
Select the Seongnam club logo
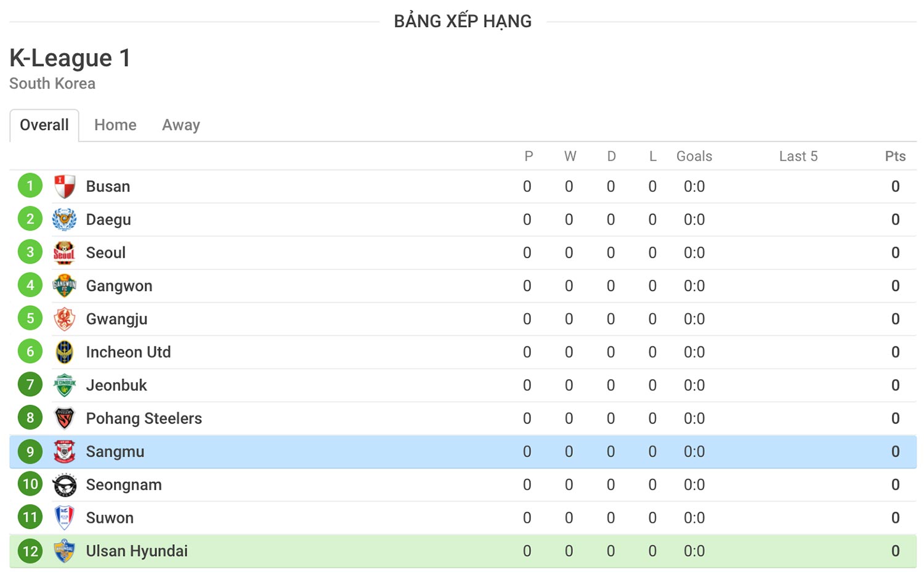pyautogui.click(x=65, y=485)
